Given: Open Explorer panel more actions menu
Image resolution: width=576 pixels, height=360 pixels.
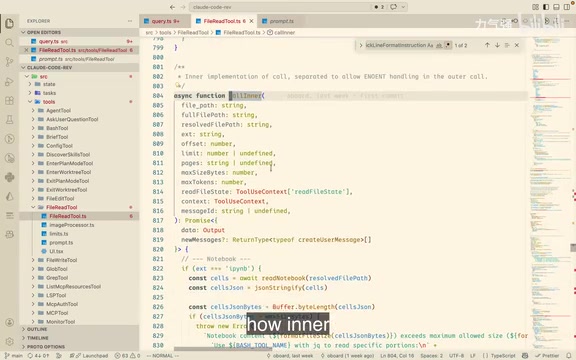Looking at the screenshot, I should click(130, 21).
